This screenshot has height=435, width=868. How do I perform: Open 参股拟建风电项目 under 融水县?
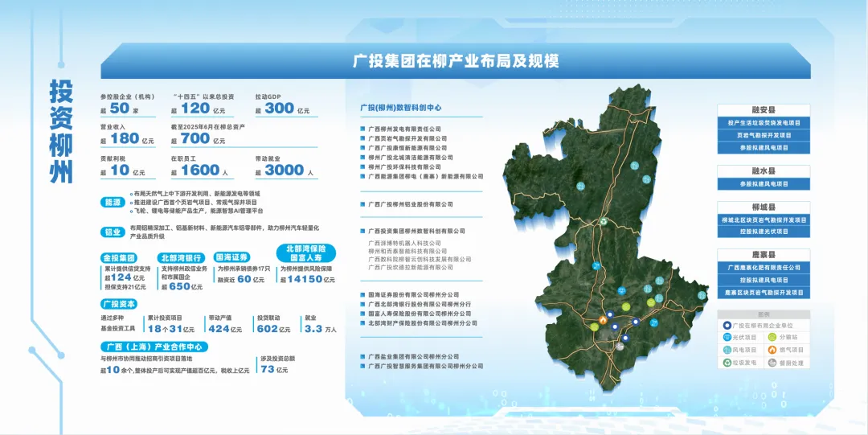pos(764,184)
